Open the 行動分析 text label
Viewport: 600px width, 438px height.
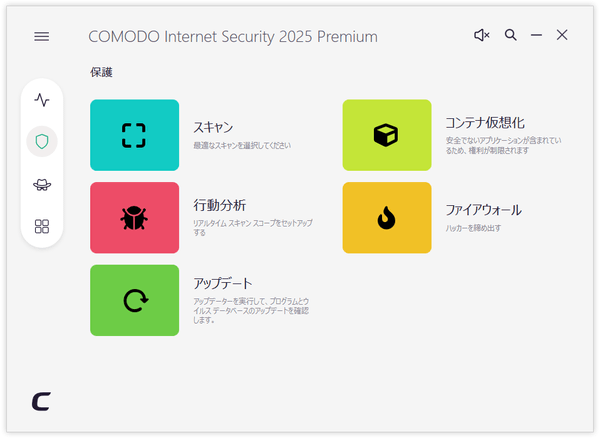219,205
